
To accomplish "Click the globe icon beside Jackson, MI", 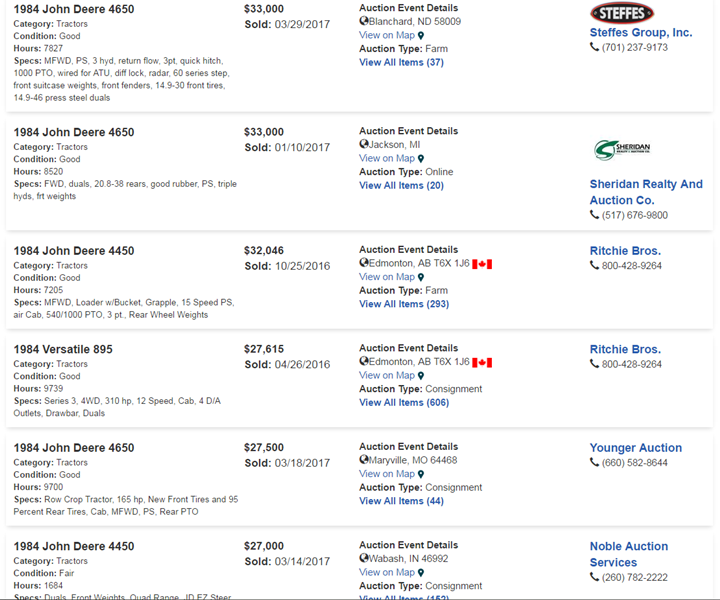I will (364, 144).
